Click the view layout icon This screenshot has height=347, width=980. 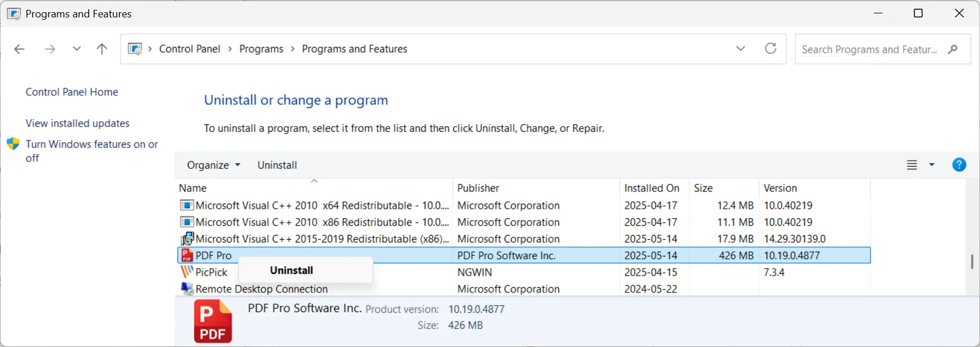912,165
